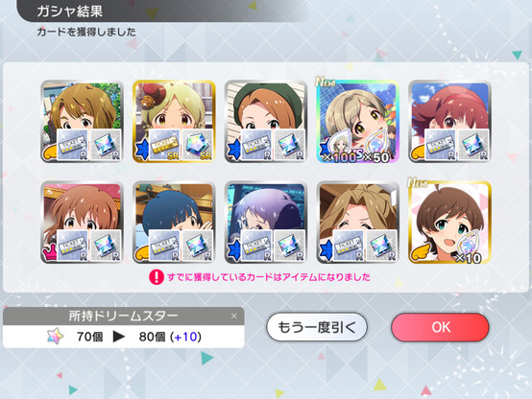Select the sleeping blonde girl card
This screenshot has width=532, height=399.
pos(358,223)
